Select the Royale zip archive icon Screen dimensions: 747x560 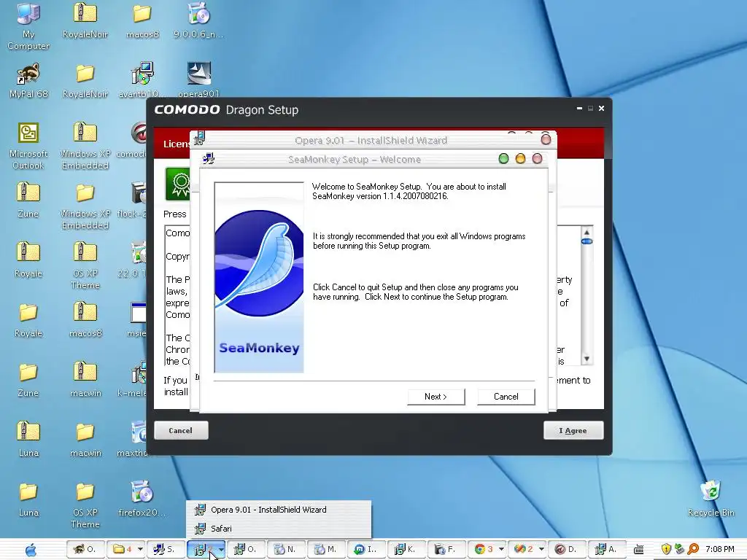point(28,260)
